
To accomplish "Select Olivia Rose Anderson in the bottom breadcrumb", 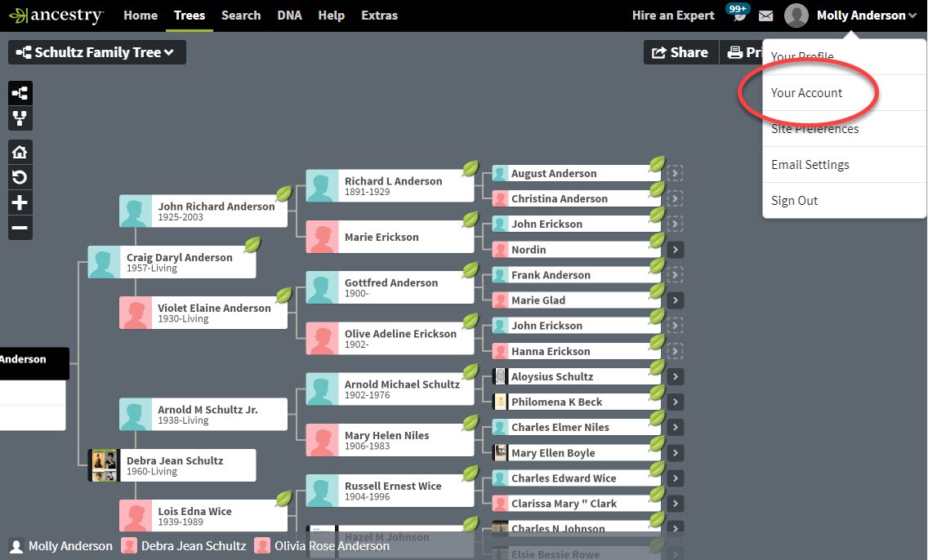I will click(x=323, y=546).
